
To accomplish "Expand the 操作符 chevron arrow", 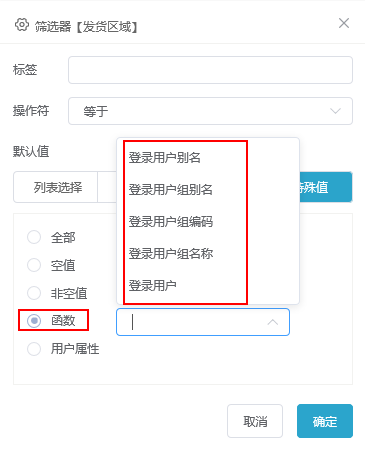I will coord(335,111).
